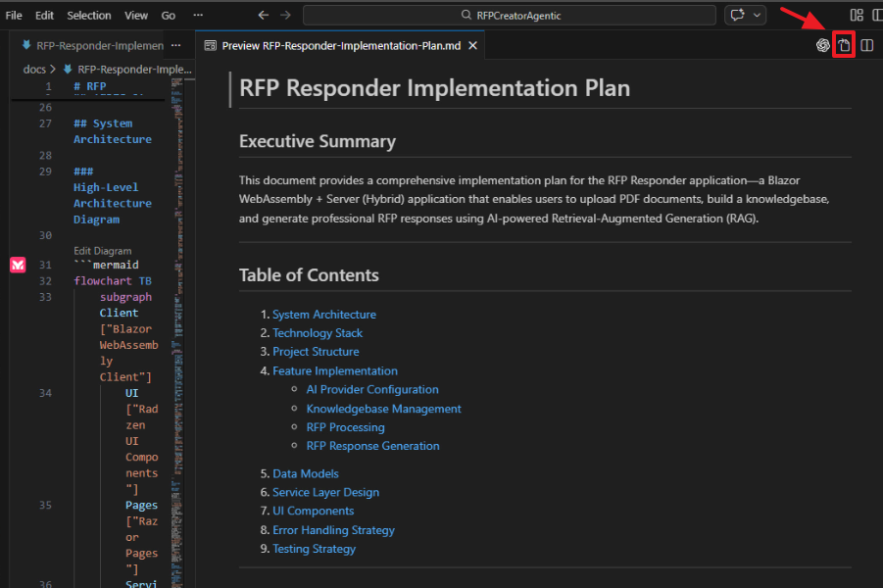Expand the chat dropdown arrow in title bar
Image resolution: width=883 pixels, height=588 pixels.
pyautogui.click(x=757, y=16)
